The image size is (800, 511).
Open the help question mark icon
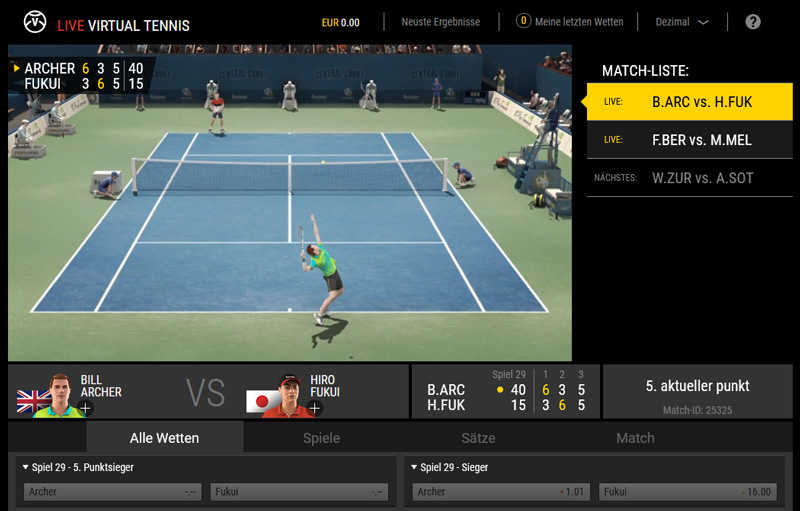753,22
